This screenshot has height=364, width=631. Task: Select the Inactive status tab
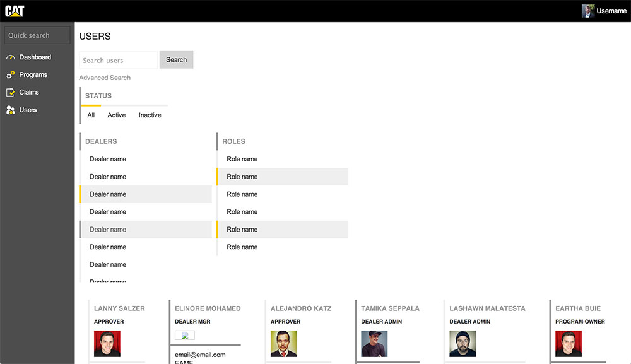click(150, 115)
